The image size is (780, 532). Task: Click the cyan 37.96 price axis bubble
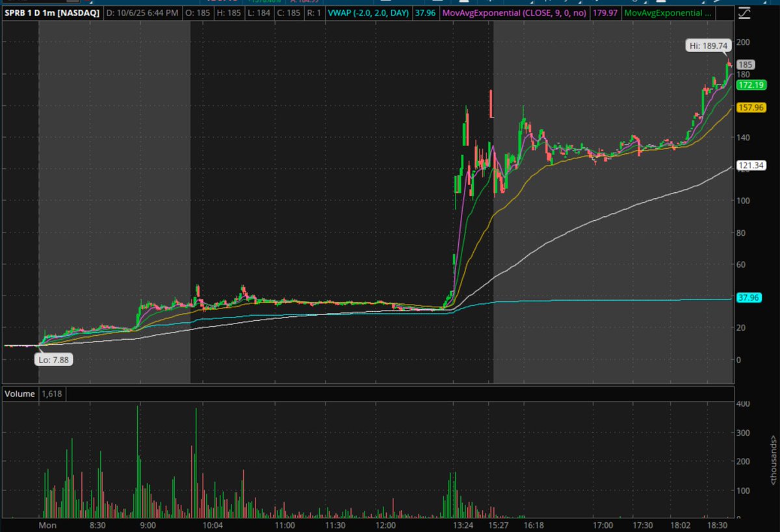tap(748, 298)
